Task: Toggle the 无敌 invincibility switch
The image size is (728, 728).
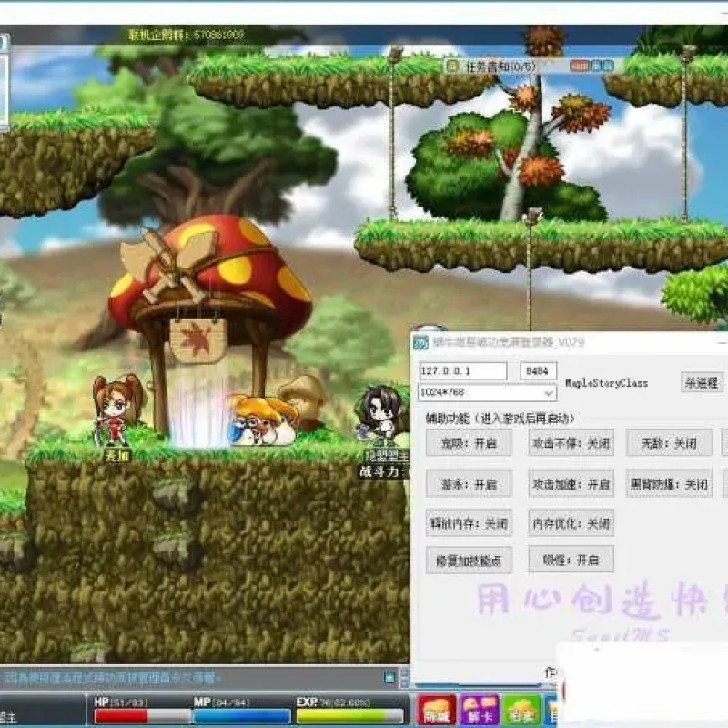Action: 669,443
